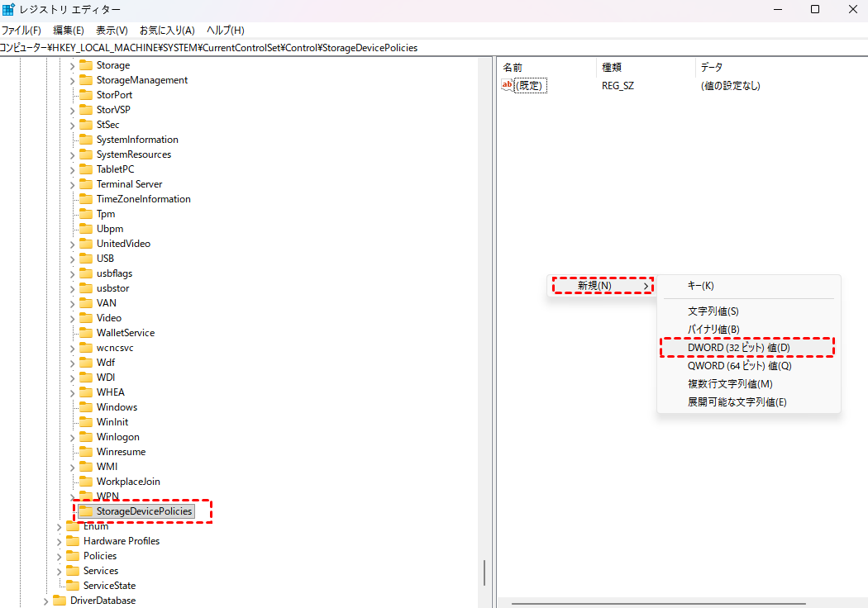
Task: Open the お気に入り(A) menu
Action: click(167, 31)
